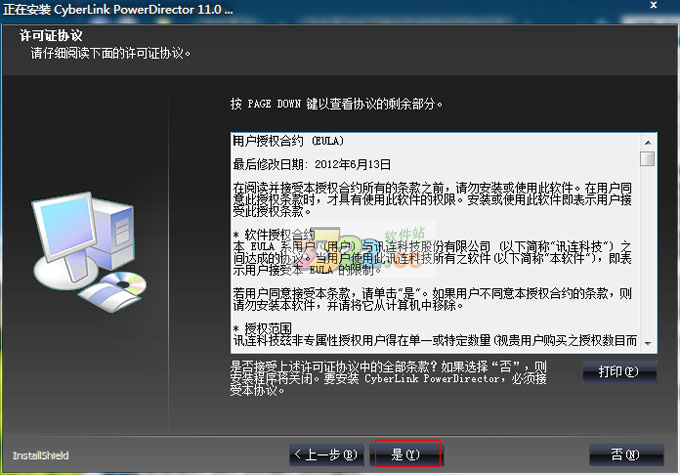Click the PAGE DOWN instruction text

pos(336,104)
